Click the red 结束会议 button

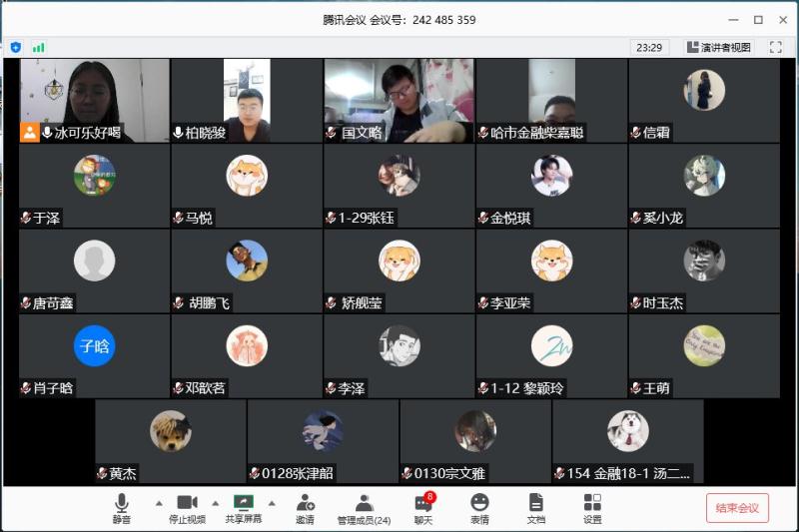[737, 507]
